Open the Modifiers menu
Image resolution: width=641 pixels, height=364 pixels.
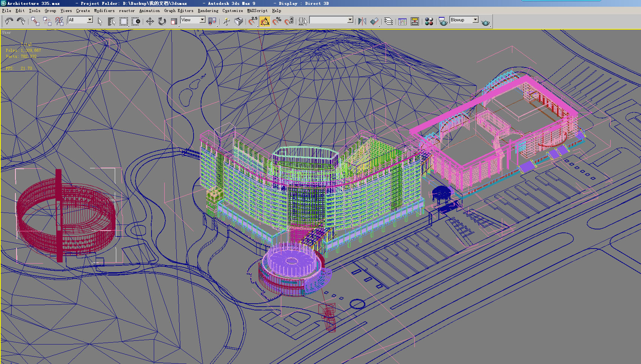point(104,10)
